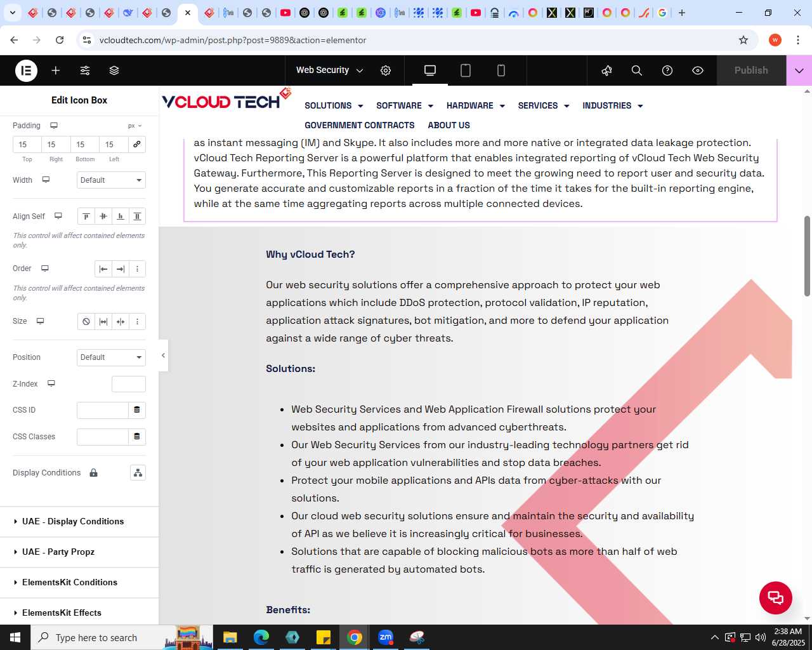Expand UAE - Display Conditions section
The image size is (812, 650).
click(x=79, y=522)
